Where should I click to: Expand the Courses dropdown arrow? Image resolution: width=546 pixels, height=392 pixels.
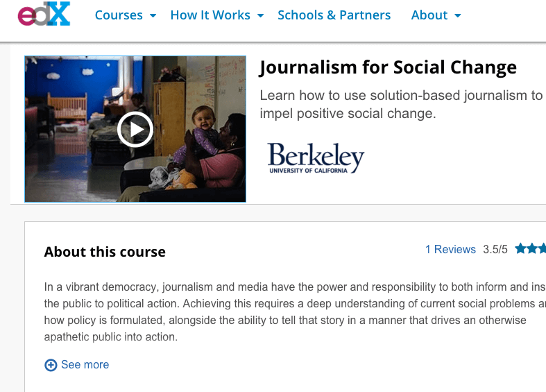pyautogui.click(x=153, y=15)
